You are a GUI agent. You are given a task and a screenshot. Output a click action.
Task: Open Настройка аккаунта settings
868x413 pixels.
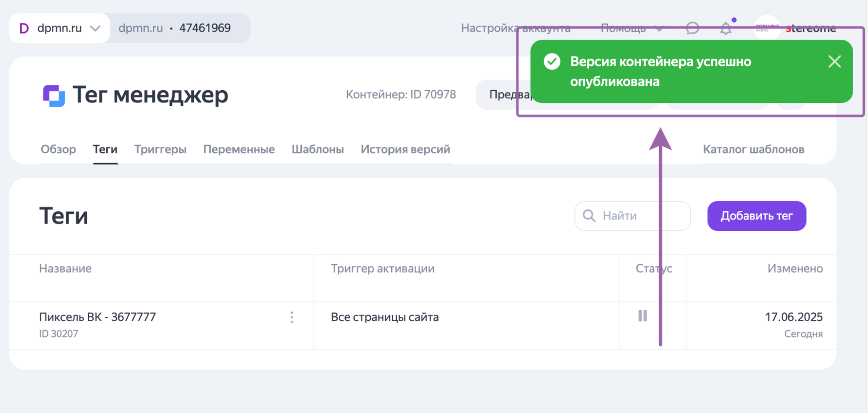[x=516, y=28]
